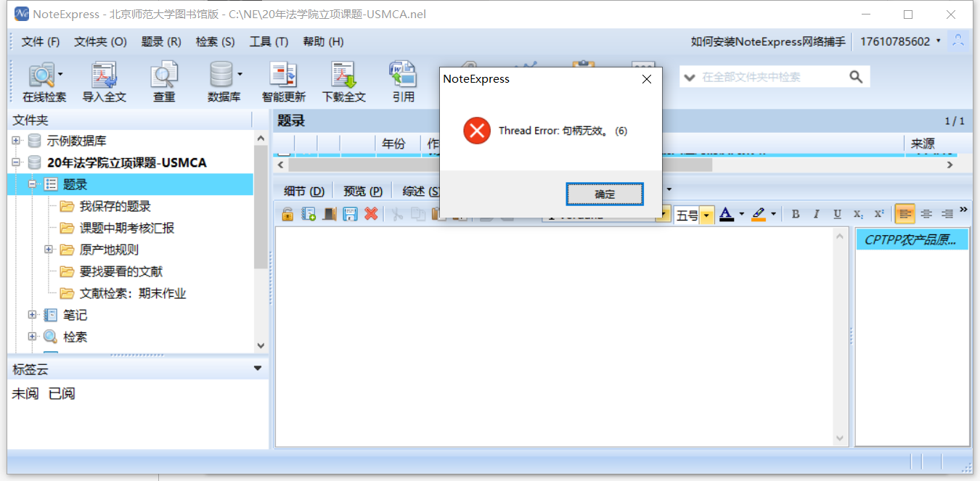Click 如何安装NoteExpress网络捕手 link

(768, 41)
